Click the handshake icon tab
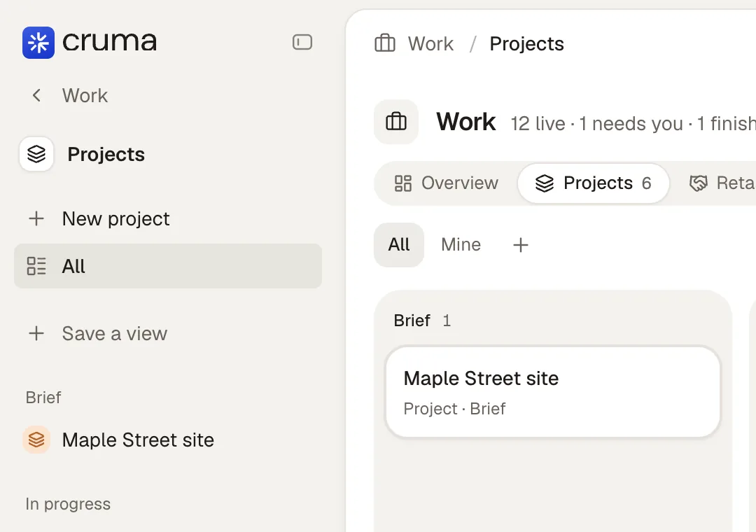Image resolution: width=756 pixels, height=532 pixels. point(698,183)
